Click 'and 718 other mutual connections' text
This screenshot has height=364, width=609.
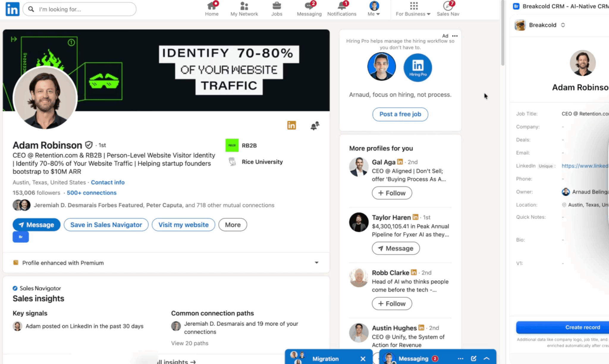[230, 205]
